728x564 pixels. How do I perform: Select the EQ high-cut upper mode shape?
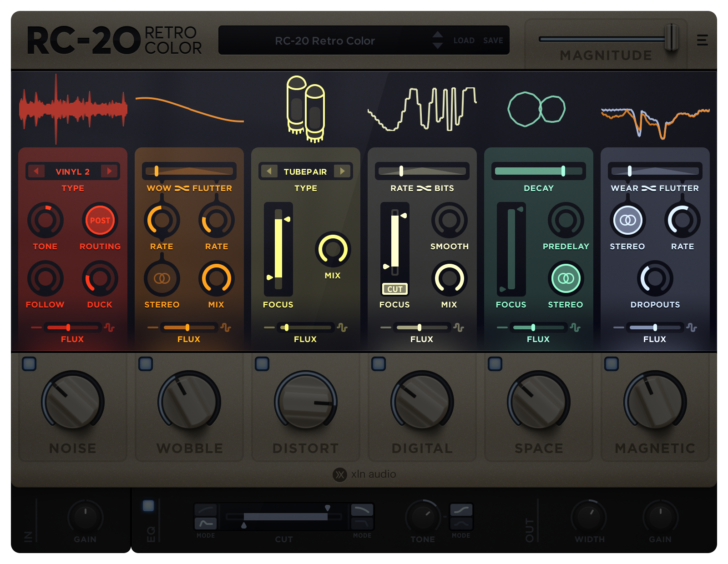coord(362,510)
